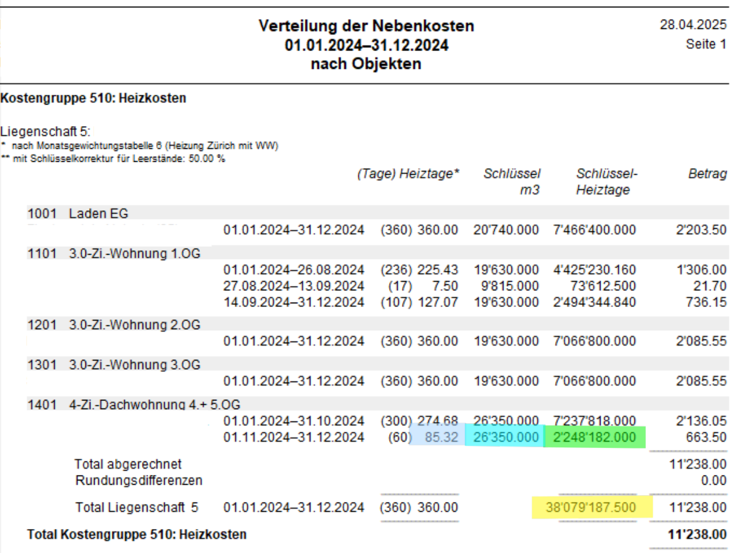Select the Monatsgewichtungstabelle 6 footnote

point(141,145)
